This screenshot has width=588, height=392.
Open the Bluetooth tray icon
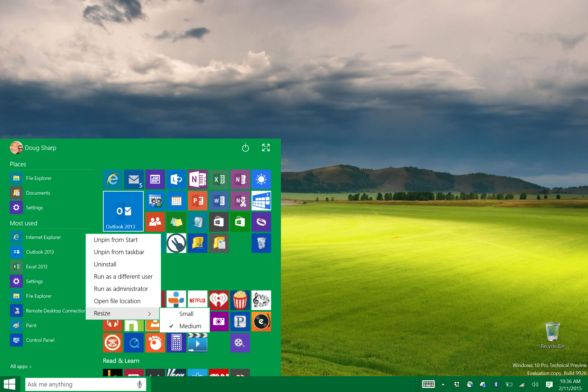tap(496, 384)
